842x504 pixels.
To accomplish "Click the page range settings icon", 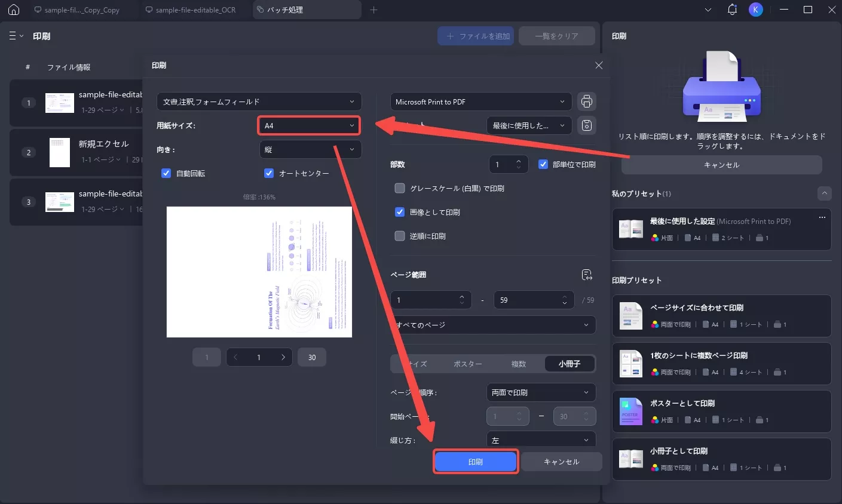I will (587, 275).
